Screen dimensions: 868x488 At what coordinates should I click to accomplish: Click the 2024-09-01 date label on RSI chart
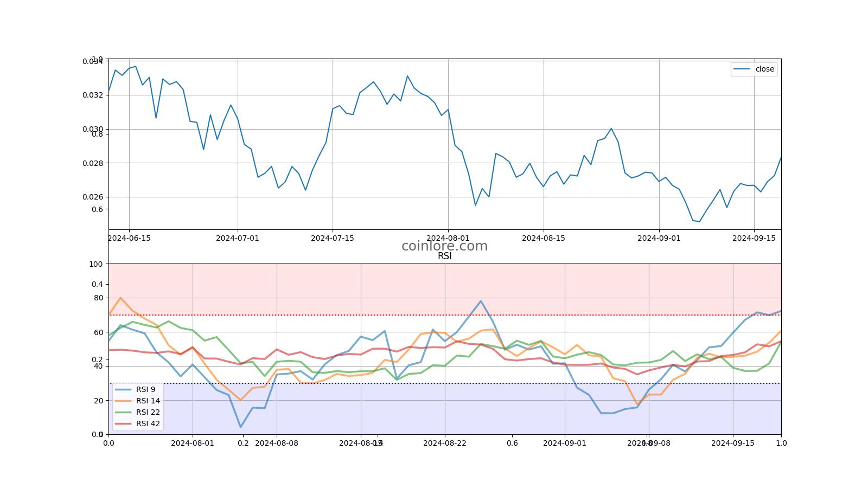(x=565, y=443)
